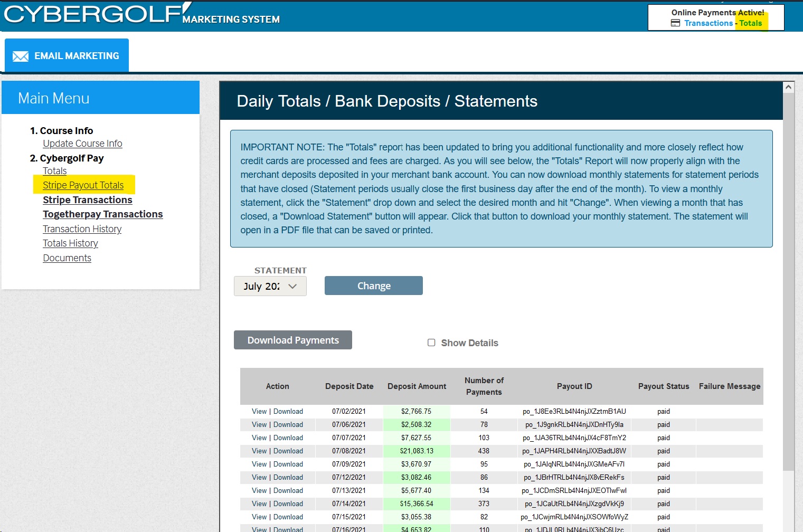View the 07/08/2021 deposit
Screen dimensions: 803x532
(x=259, y=451)
